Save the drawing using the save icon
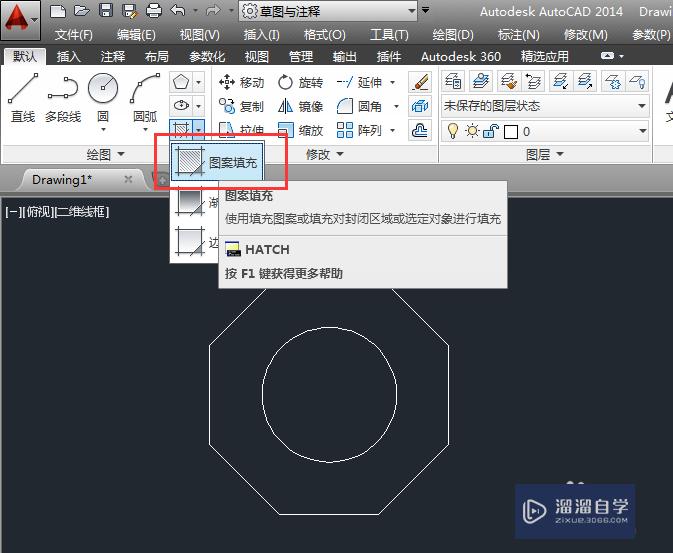Image resolution: width=673 pixels, height=553 pixels. pos(106,11)
